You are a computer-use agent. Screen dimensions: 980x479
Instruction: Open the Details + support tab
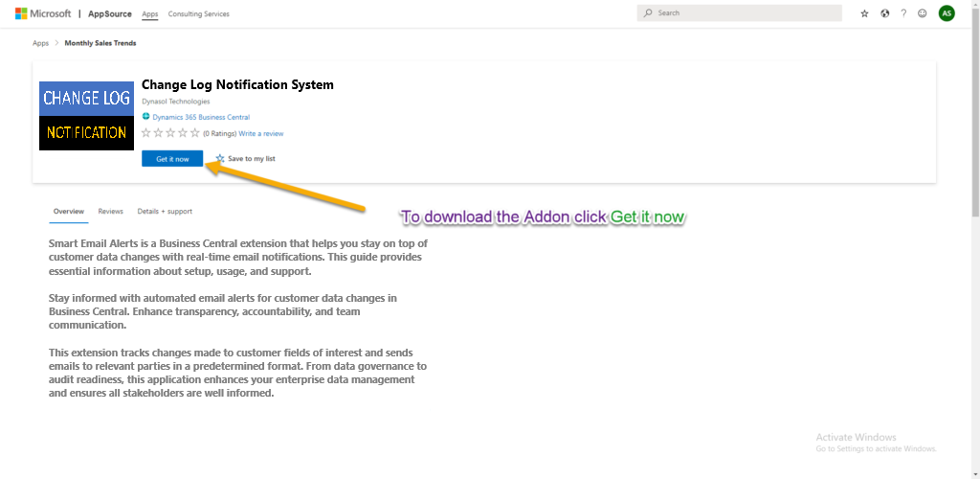165,211
